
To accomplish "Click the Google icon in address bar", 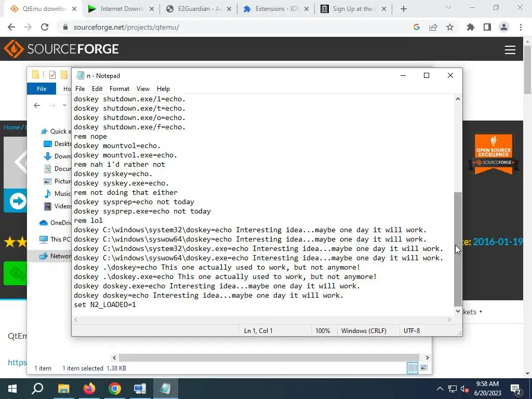I will tap(417, 27).
